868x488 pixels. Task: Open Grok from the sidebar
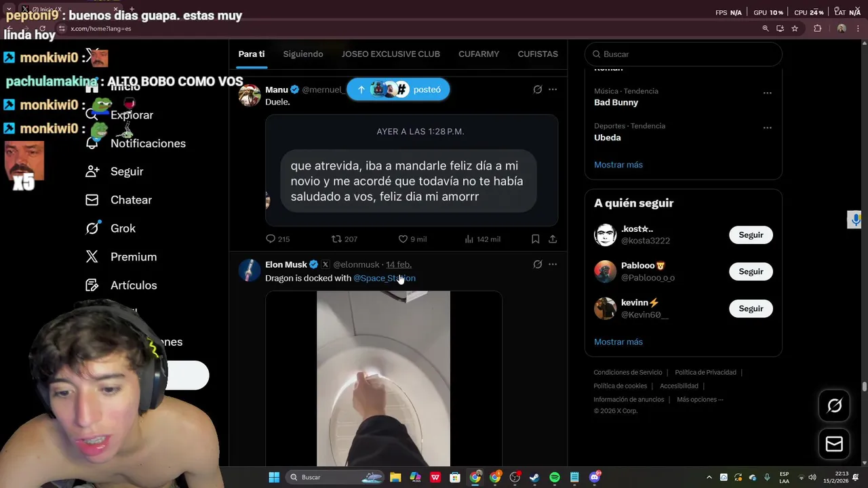(x=123, y=228)
